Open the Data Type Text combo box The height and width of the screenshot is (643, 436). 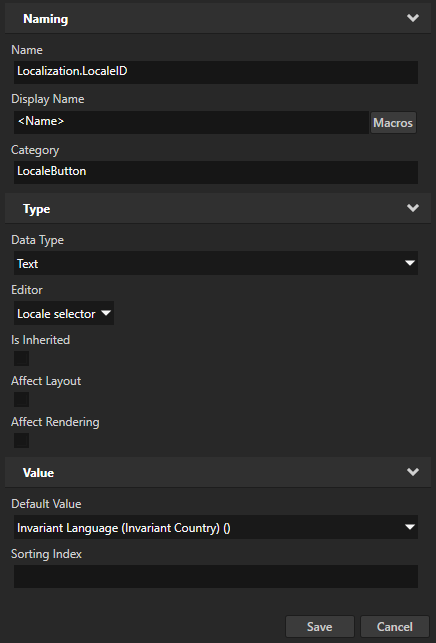click(x=216, y=263)
